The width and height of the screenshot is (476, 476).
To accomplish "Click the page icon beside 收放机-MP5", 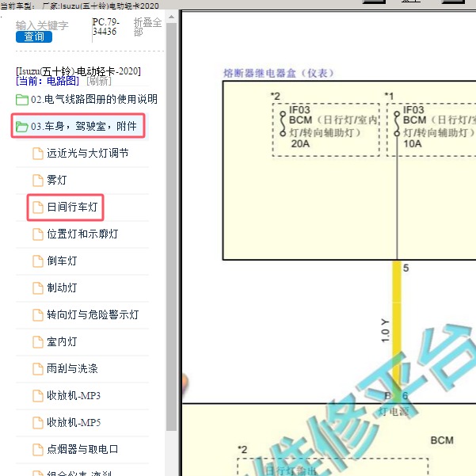I will coord(37,423).
